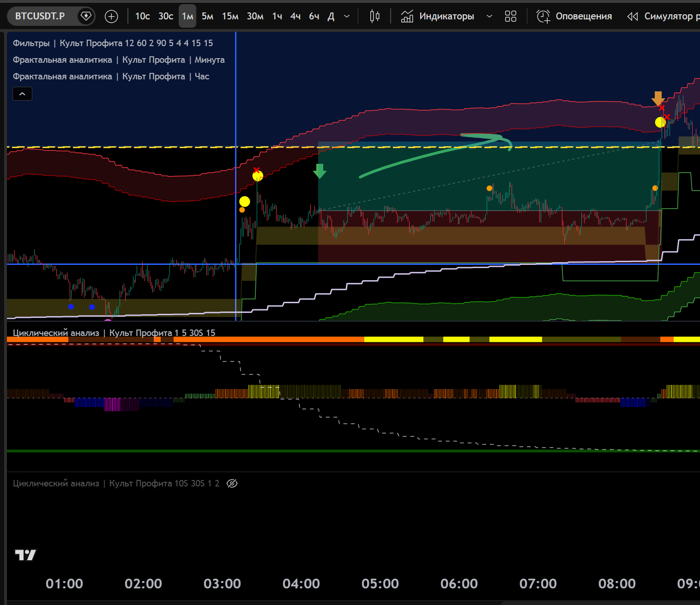The height and width of the screenshot is (605, 700).
Task: Click the plus icon to add a symbol
Action: coord(111,17)
